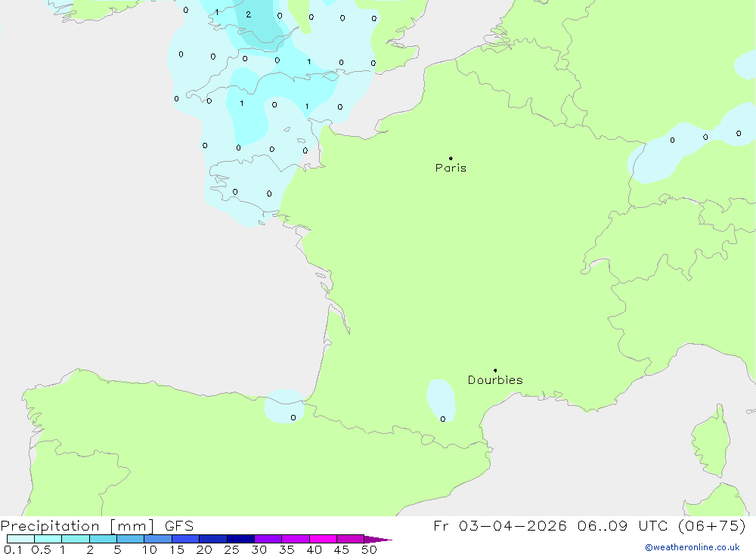Click the precipitation value 2 over England
This screenshot has width=756, height=554.
tap(248, 14)
